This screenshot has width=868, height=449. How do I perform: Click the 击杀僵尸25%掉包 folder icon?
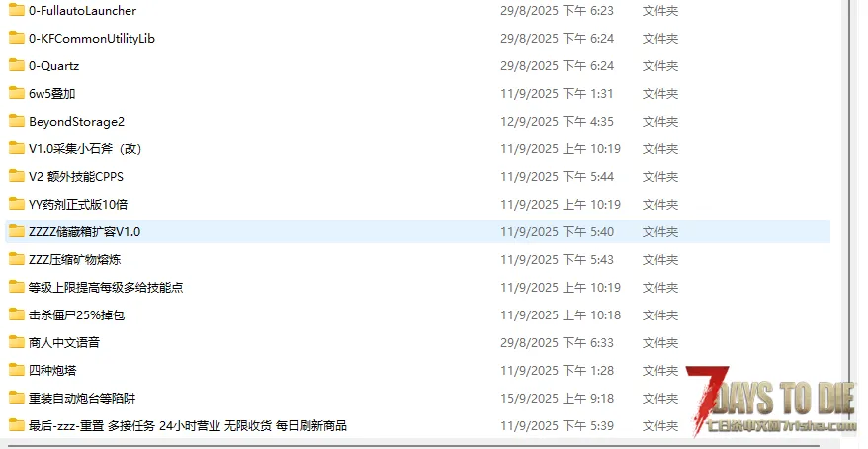[17, 314]
